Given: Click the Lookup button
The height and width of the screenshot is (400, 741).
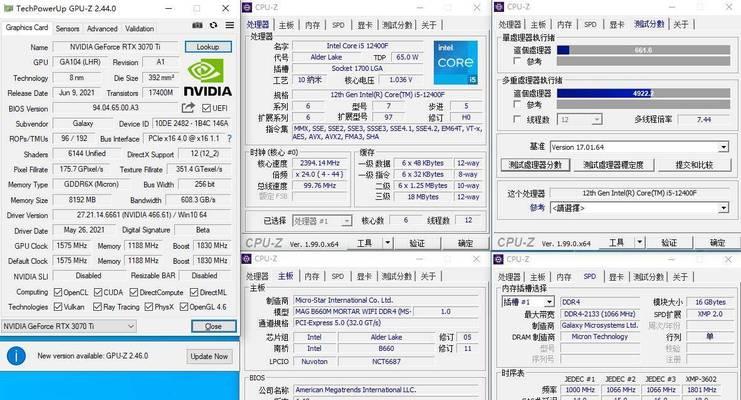Looking at the screenshot, I should pos(208,47).
